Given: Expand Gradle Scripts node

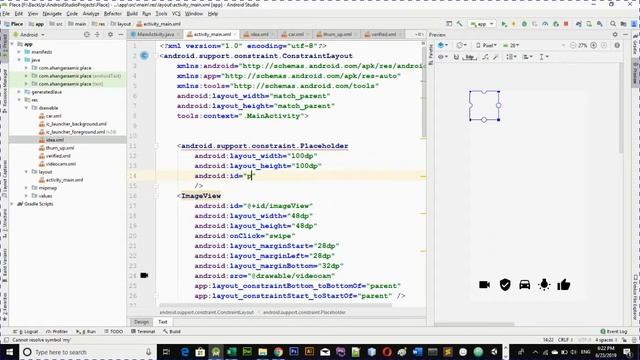Looking at the screenshot, I should pyautogui.click(x=12, y=204).
